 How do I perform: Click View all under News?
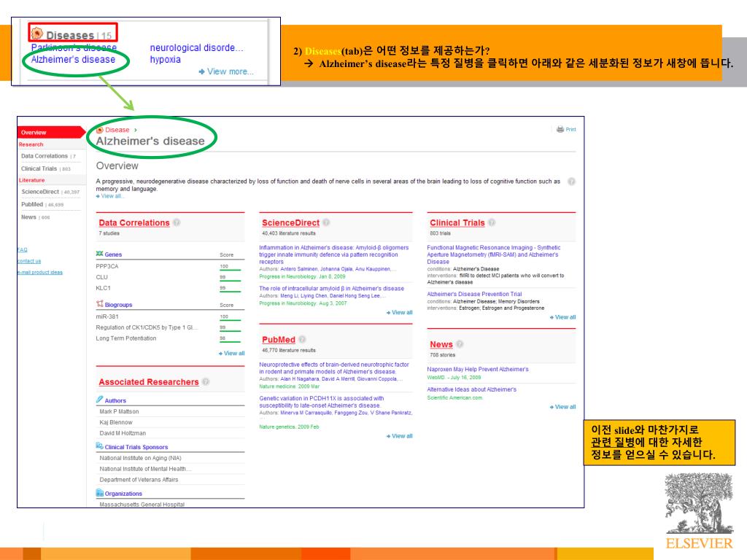point(562,407)
